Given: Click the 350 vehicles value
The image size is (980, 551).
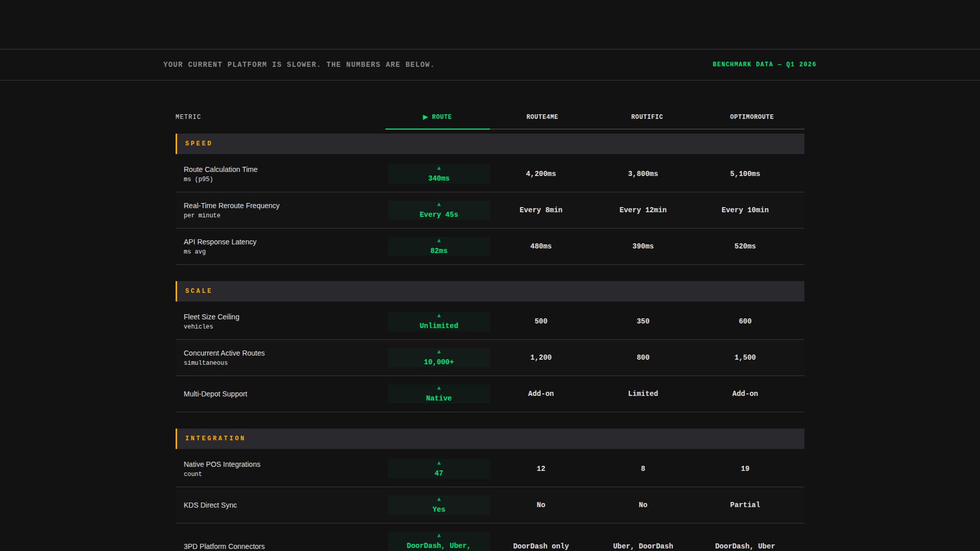Looking at the screenshot, I should tap(643, 321).
